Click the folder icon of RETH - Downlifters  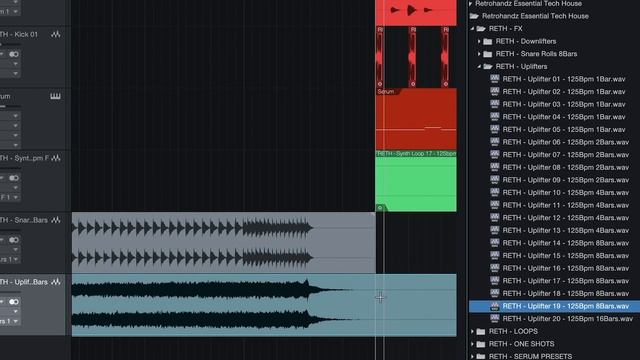coord(488,41)
